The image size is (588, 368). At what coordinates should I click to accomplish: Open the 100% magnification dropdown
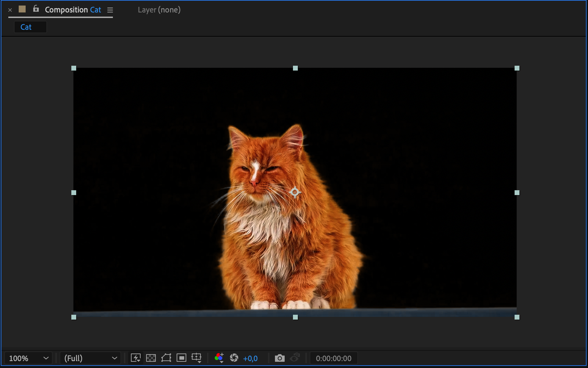point(28,358)
